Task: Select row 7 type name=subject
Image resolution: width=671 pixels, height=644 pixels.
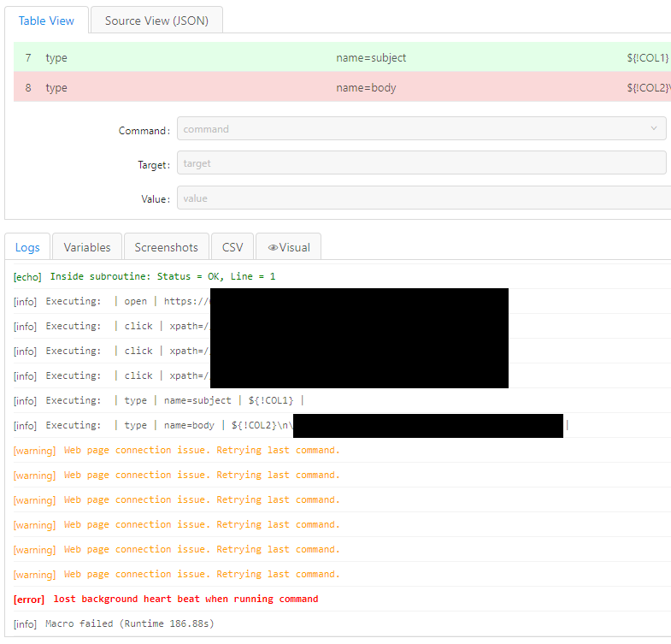Action: click(343, 57)
